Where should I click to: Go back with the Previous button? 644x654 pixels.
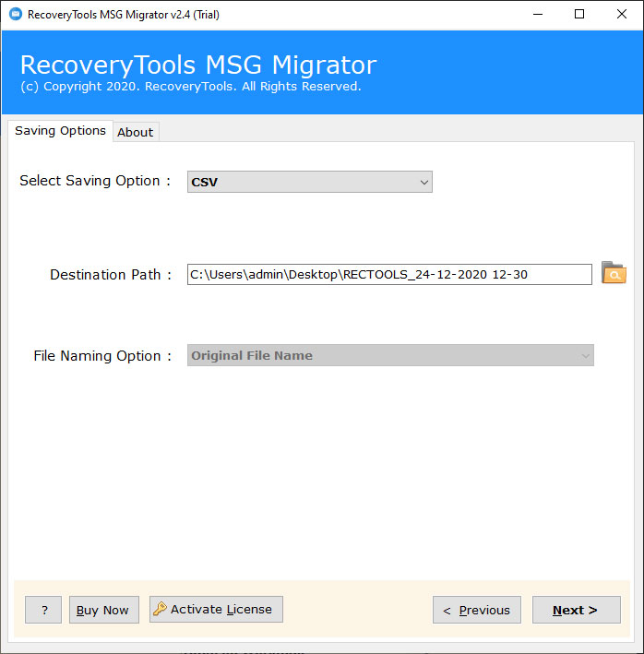coord(477,610)
